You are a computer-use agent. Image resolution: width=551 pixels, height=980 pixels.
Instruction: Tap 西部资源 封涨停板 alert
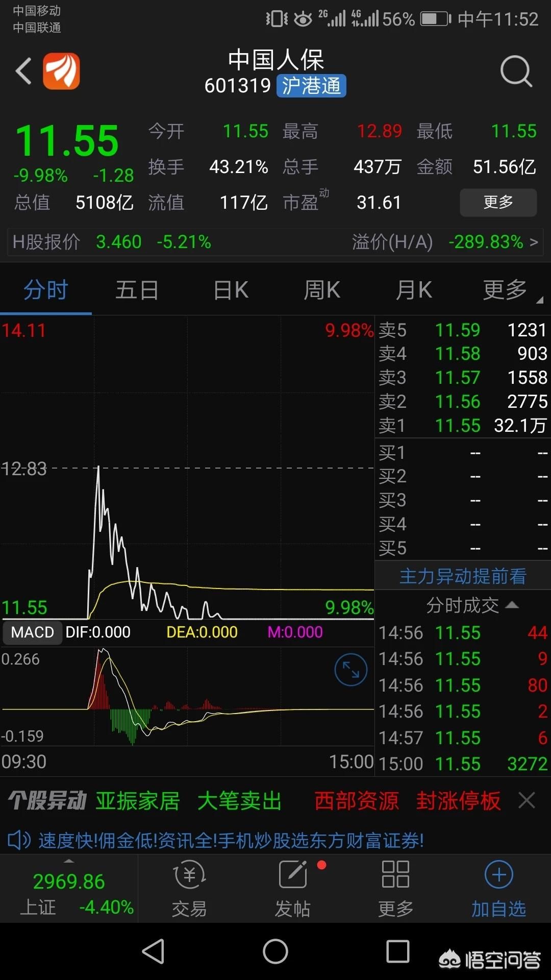(408, 800)
